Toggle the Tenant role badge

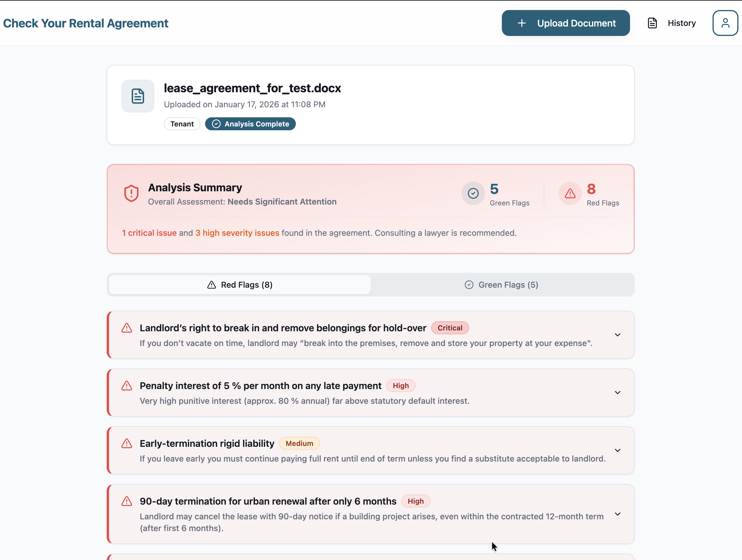click(182, 124)
